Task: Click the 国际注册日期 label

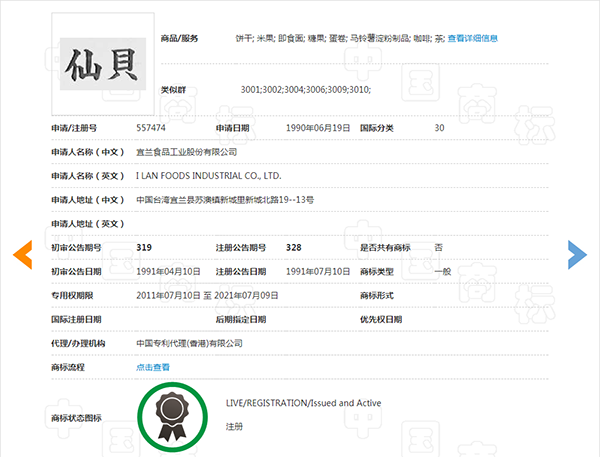Action: (76, 320)
